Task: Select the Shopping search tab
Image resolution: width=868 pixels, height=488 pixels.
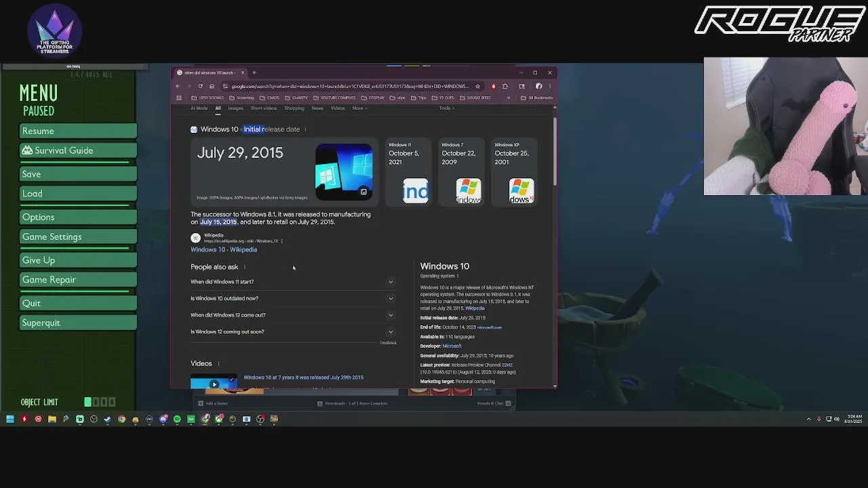Action: [294, 108]
